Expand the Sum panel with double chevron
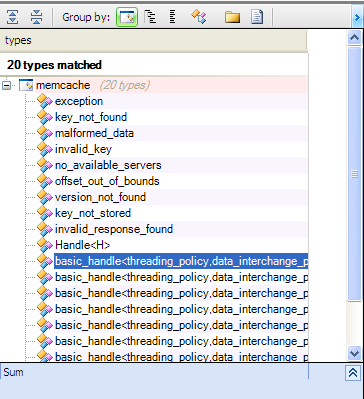This screenshot has width=364, height=399. (353, 373)
